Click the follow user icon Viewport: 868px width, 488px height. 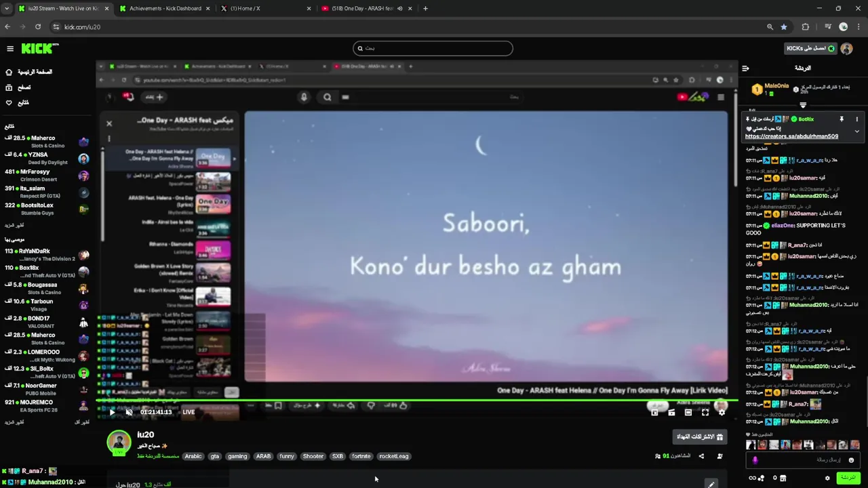[719, 456]
